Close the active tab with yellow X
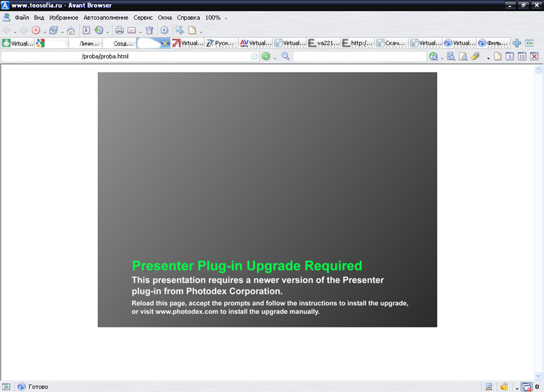 [165, 43]
